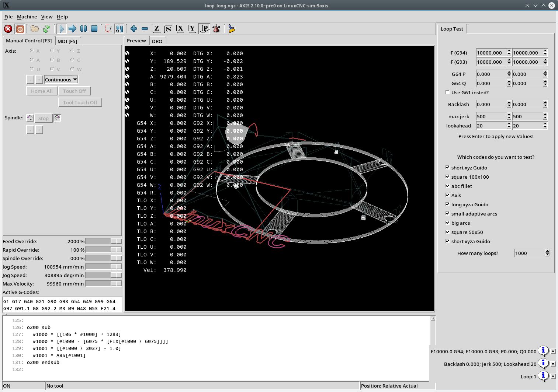558x392 pixels.
Task: Click the info icon beside the Backlash message
Action: [543, 364]
